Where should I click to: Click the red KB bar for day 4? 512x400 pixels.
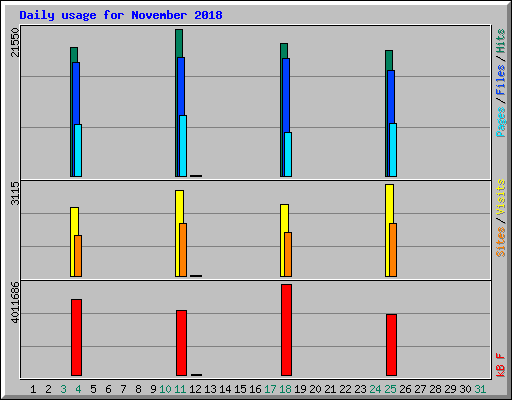[76, 337]
